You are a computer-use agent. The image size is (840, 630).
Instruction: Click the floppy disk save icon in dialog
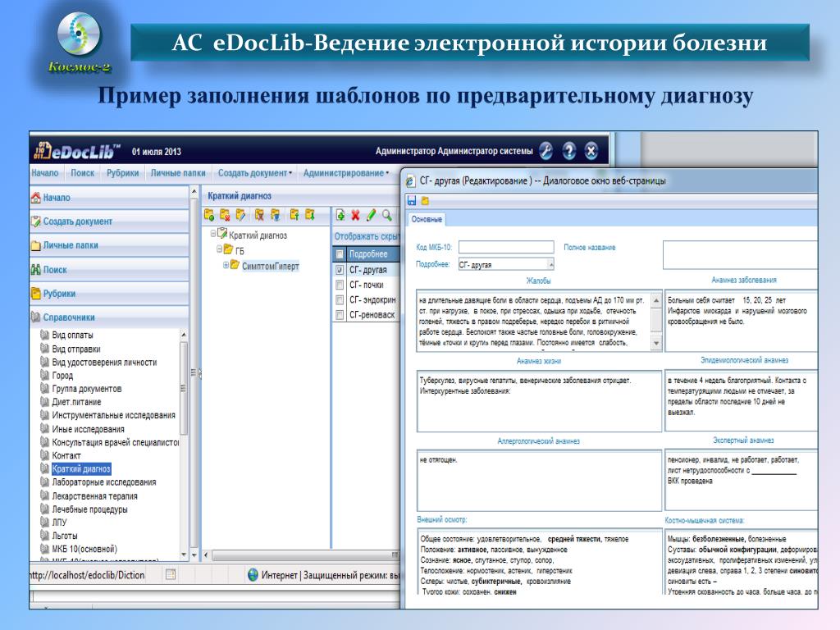coord(412,200)
